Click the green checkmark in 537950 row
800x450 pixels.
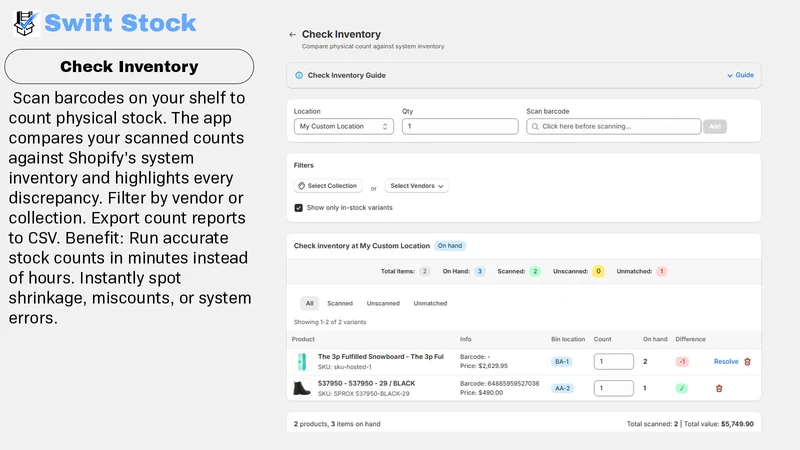[x=682, y=388]
